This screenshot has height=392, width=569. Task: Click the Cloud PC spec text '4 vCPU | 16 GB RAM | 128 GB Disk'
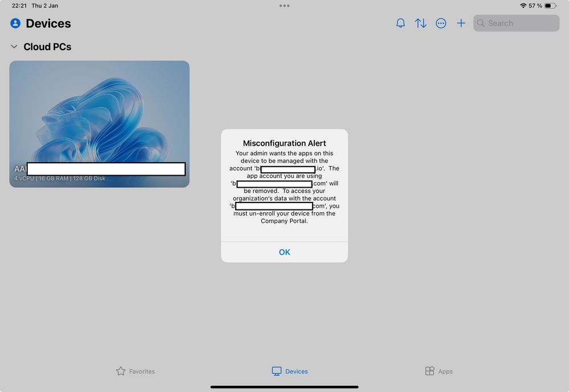tap(59, 179)
